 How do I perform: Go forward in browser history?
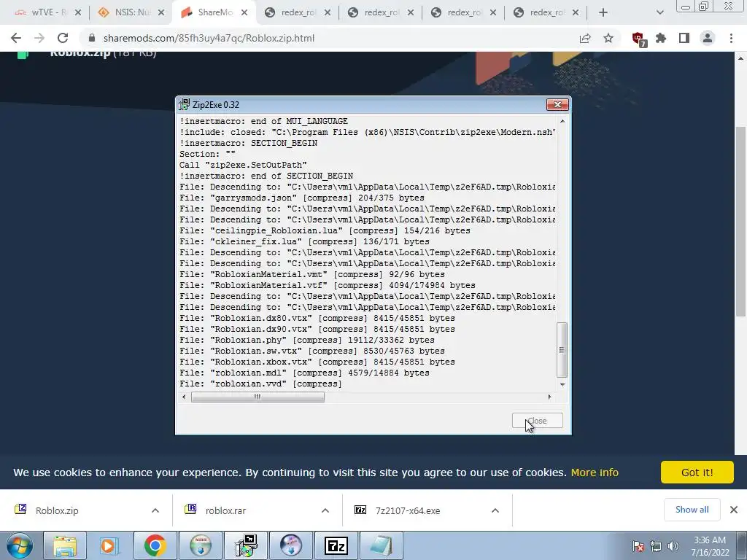tap(39, 38)
